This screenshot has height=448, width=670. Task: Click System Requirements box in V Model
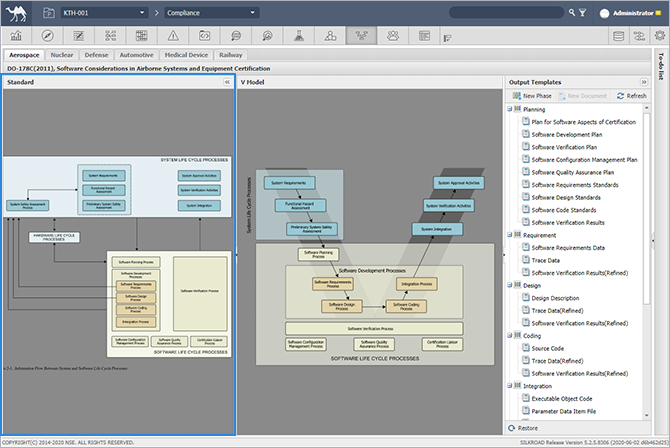(289, 183)
